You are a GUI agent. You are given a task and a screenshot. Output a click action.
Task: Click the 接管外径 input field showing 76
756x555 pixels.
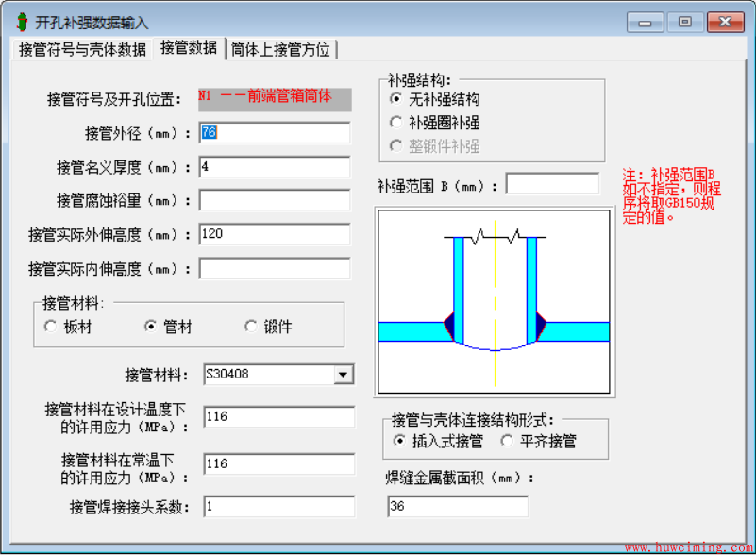[x=274, y=131]
